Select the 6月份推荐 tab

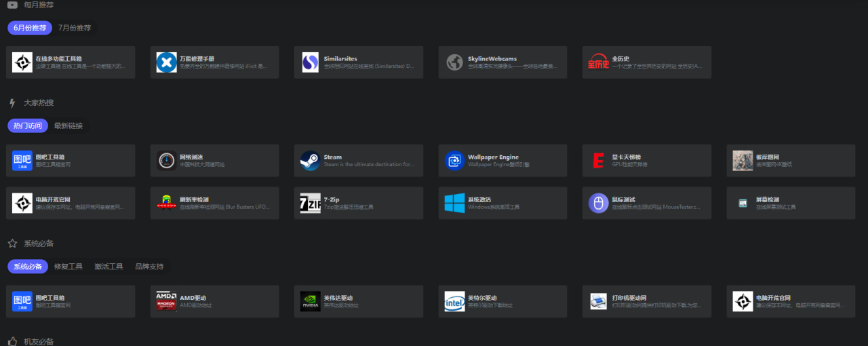pyautogui.click(x=30, y=28)
